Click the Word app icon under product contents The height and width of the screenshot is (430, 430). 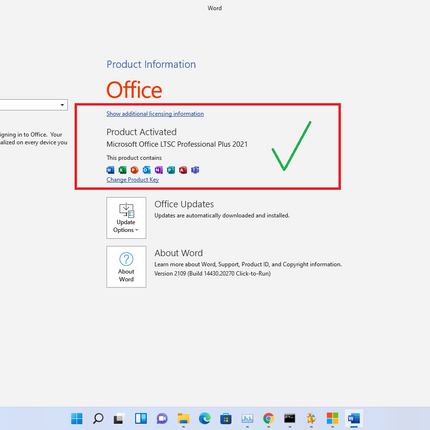[x=110, y=170]
